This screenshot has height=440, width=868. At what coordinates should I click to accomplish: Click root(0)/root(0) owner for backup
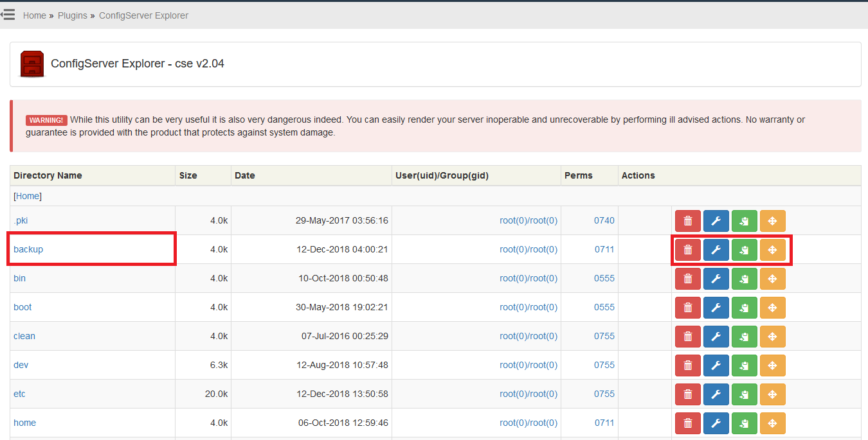point(529,249)
